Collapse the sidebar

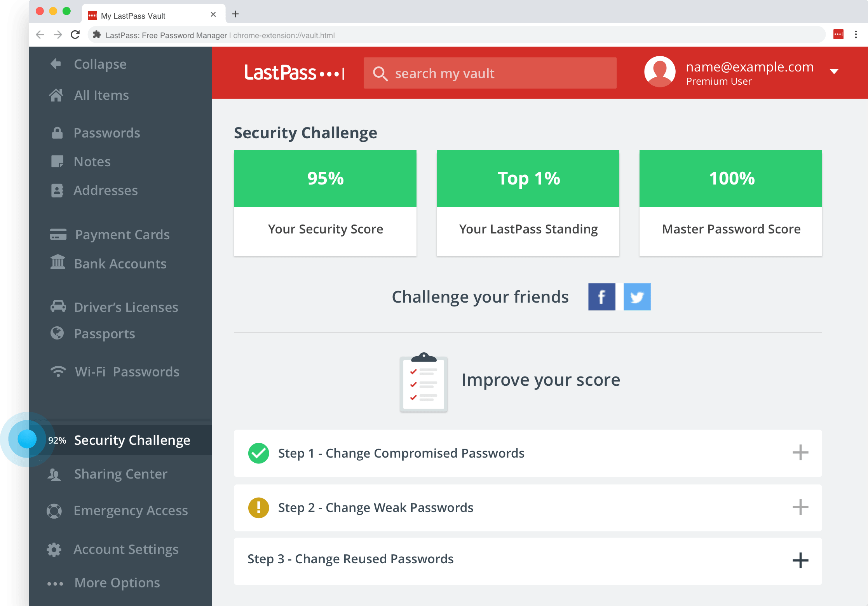[99, 64]
